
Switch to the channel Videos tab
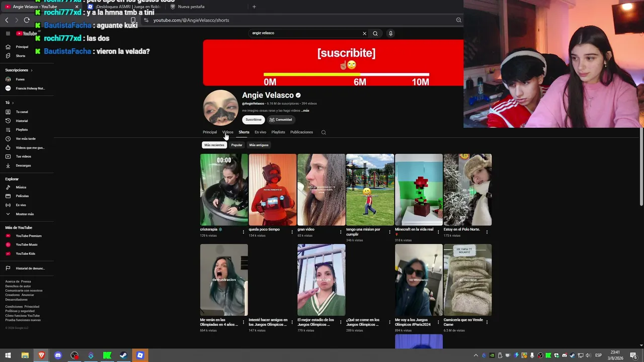coord(228,132)
